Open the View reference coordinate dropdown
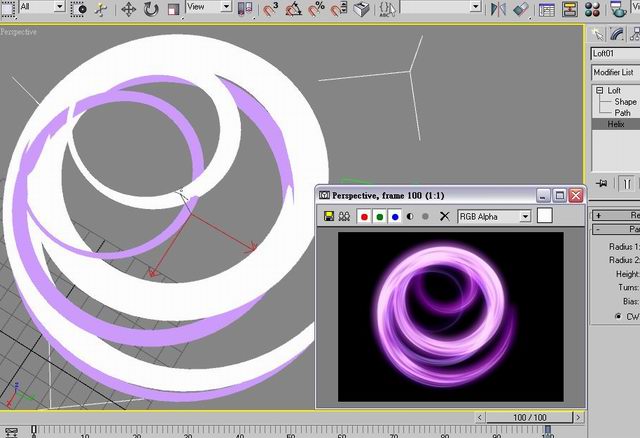Screen dimensions: 640x438 pyautogui.click(x=209, y=7)
